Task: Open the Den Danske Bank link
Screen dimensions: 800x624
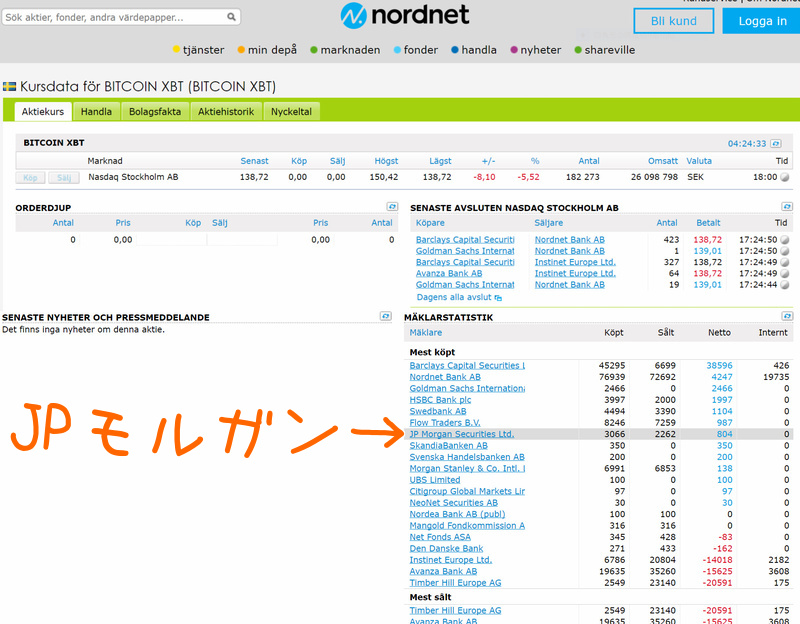Action: point(446,548)
